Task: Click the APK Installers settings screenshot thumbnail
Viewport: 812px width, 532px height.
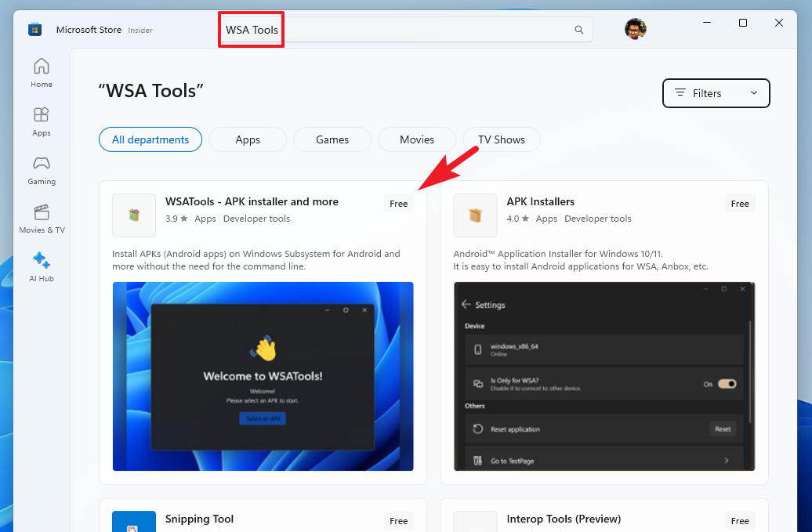Action: click(604, 376)
